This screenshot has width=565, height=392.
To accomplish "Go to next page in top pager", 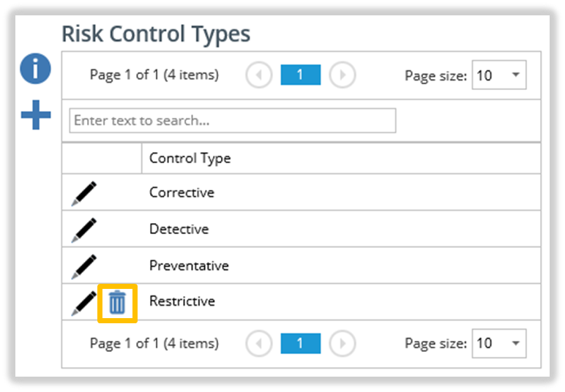I will pyautogui.click(x=343, y=75).
